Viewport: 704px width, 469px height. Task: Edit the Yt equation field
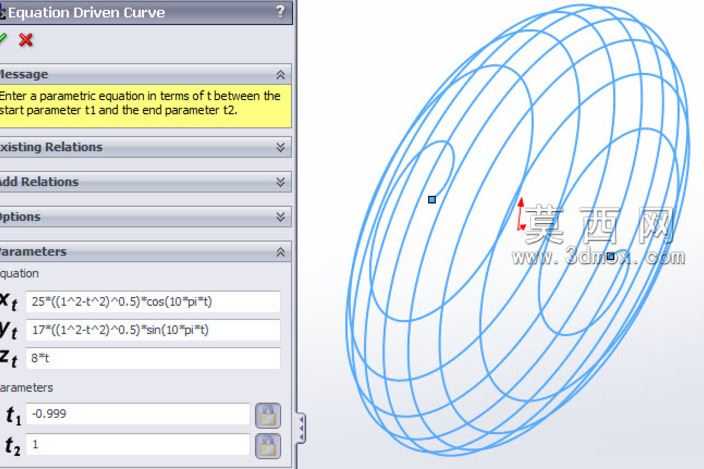pos(153,330)
